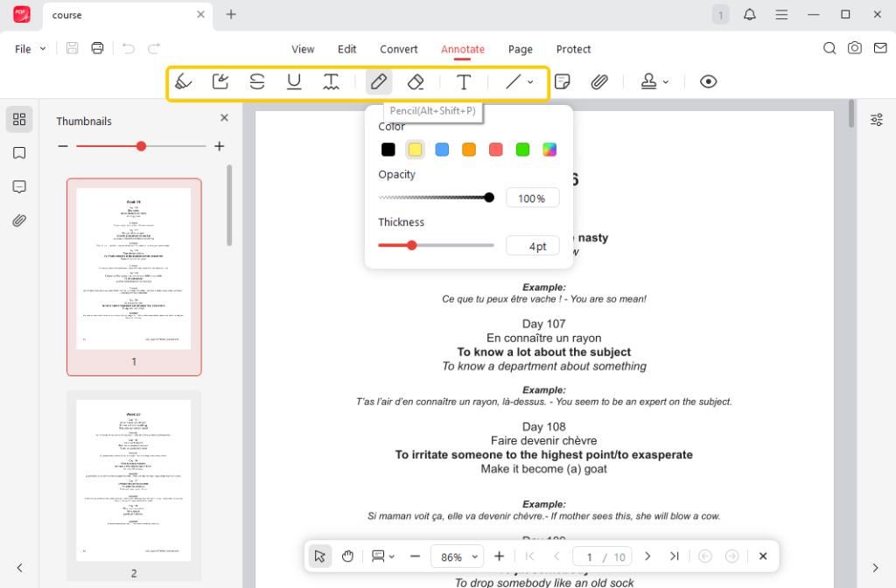Add a sticky Note annotation
This screenshot has width=896, height=588.
pos(563,81)
